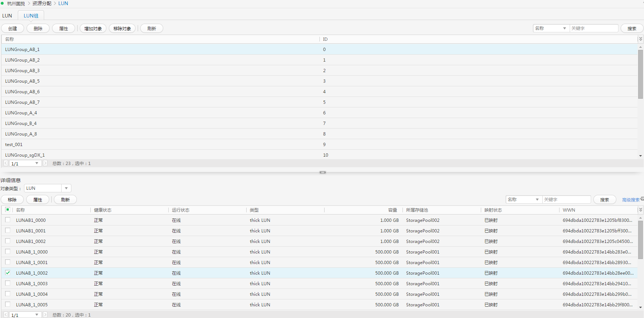The image size is (644, 318).
Task: Click 刷新 in the top toolbar
Action: [x=152, y=28]
